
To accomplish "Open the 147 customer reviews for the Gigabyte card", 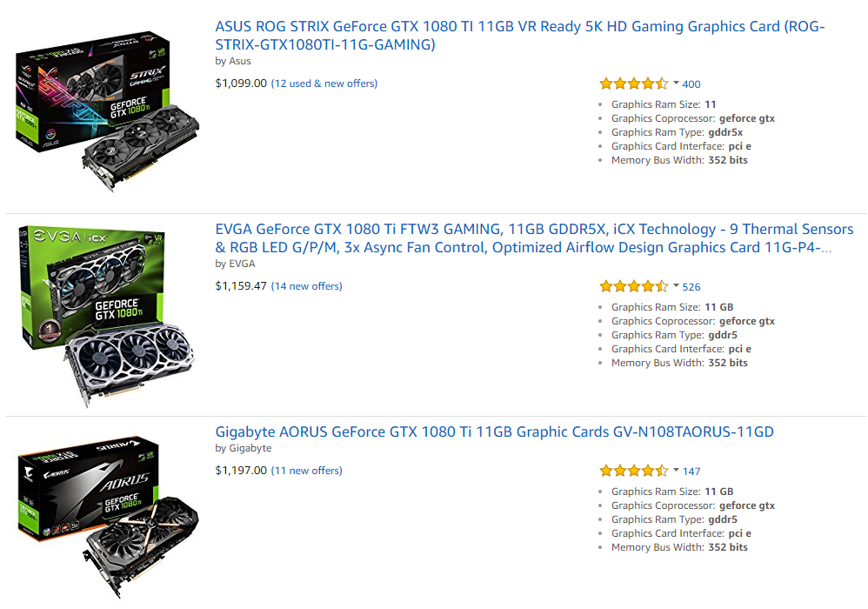I will click(691, 472).
